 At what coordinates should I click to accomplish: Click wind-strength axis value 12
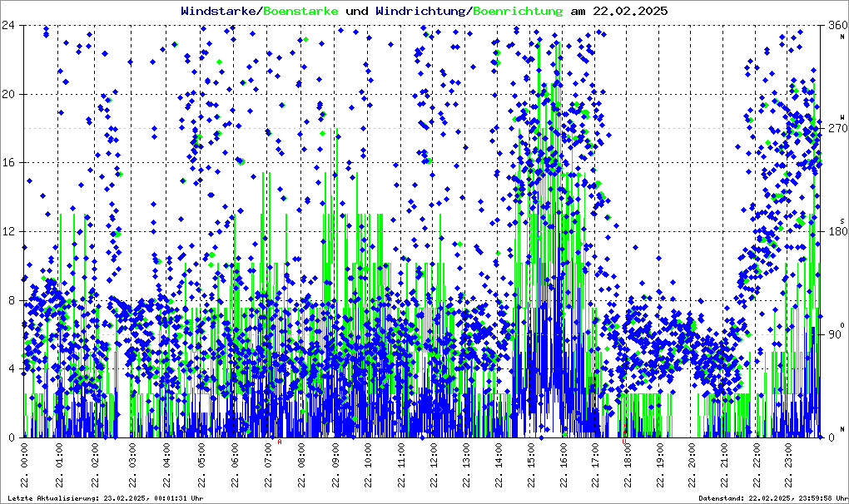[x=8, y=231]
